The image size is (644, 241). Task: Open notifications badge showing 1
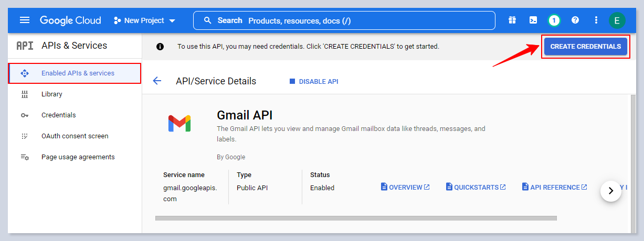(x=554, y=20)
